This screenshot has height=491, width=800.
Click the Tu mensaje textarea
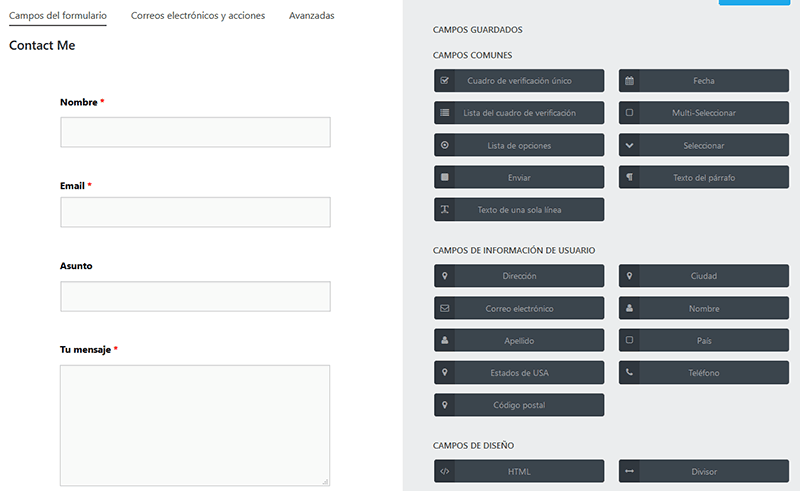pyautogui.click(x=195, y=425)
